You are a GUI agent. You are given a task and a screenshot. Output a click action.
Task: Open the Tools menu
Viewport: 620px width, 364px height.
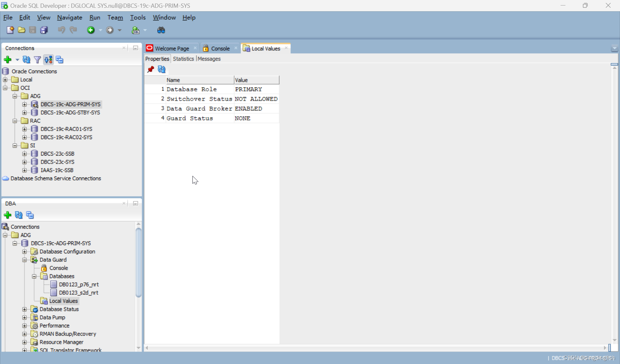click(138, 17)
